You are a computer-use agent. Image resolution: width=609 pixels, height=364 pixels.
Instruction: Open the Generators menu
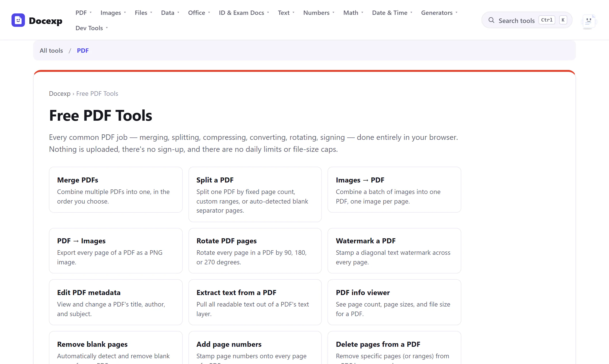(439, 12)
